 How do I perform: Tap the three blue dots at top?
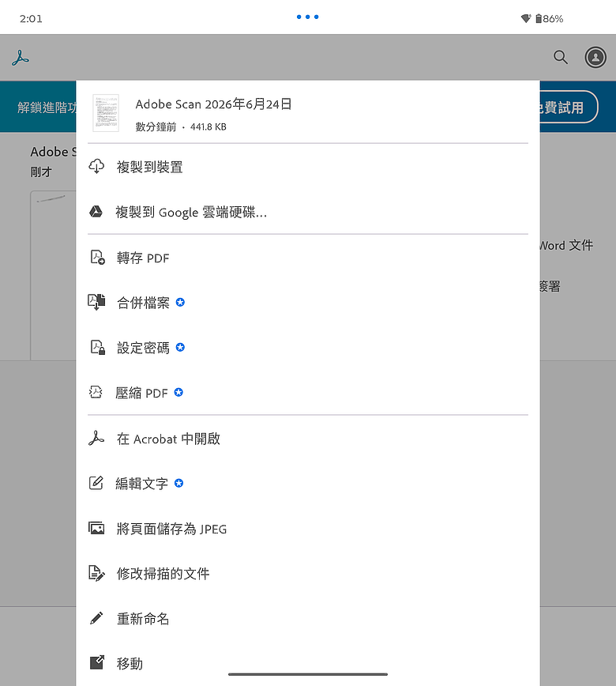point(308,17)
